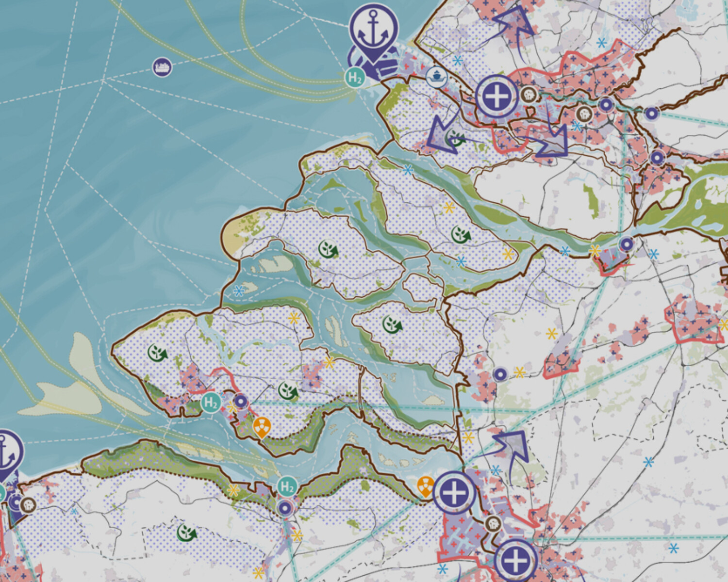Screen dimensions: 728x582
Task: Open the white ferry boat icon near the top port
Action: point(436,77)
